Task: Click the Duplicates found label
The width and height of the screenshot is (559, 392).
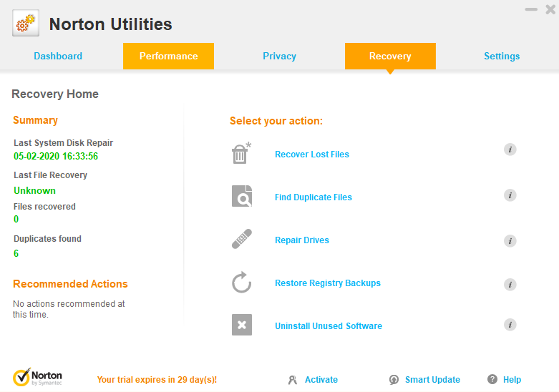Action: 47,239
